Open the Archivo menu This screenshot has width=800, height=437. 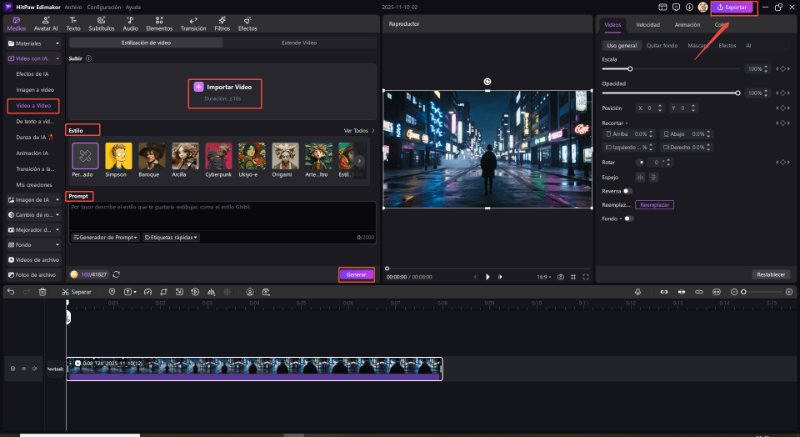coord(73,7)
